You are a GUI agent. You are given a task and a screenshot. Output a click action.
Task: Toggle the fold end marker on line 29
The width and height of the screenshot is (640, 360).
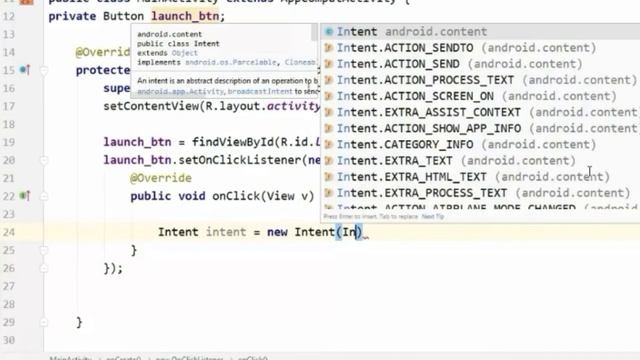click(x=44, y=322)
